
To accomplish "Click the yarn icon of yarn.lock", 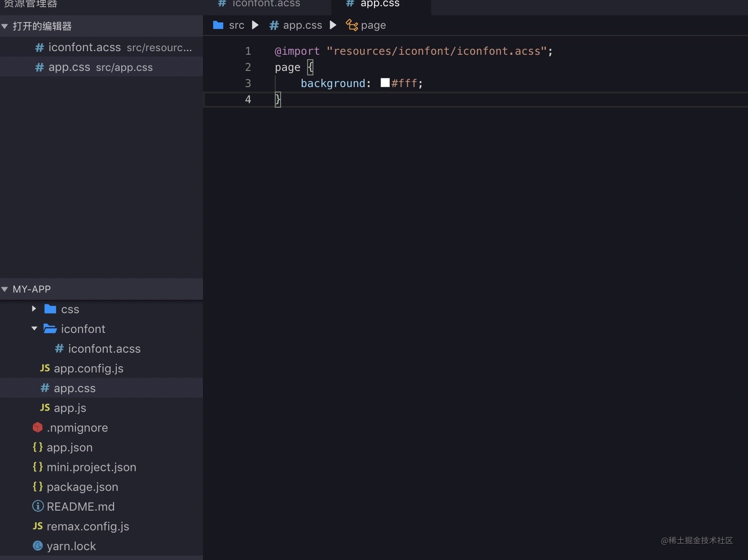I will pyautogui.click(x=38, y=546).
